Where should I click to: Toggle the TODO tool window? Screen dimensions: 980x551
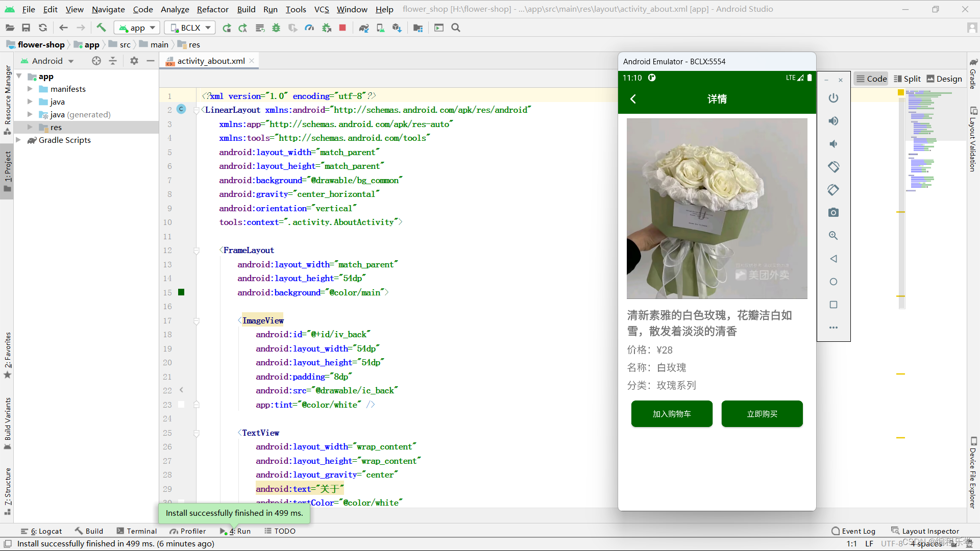pyautogui.click(x=280, y=531)
